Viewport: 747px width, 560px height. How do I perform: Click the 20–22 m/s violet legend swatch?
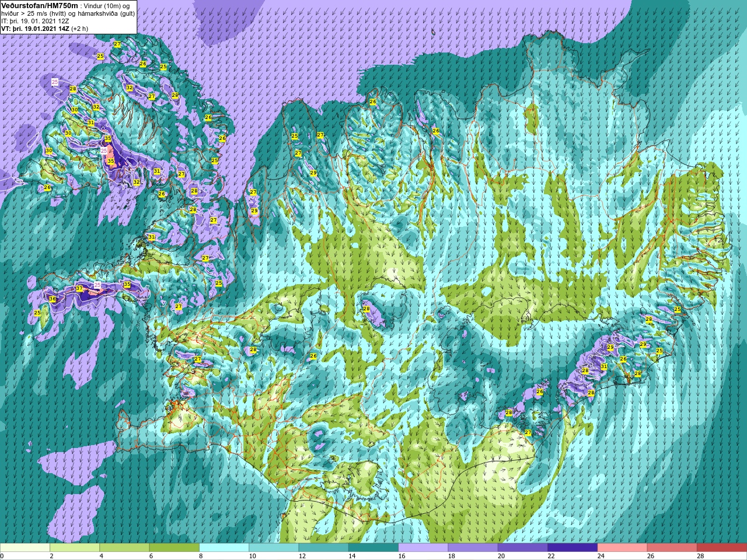pyautogui.click(x=522, y=548)
